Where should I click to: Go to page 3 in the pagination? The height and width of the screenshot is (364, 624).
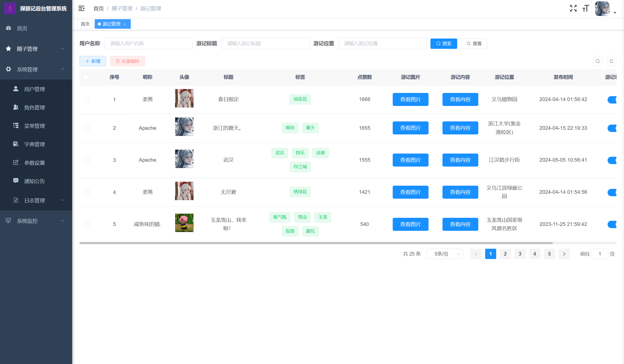tap(520, 254)
